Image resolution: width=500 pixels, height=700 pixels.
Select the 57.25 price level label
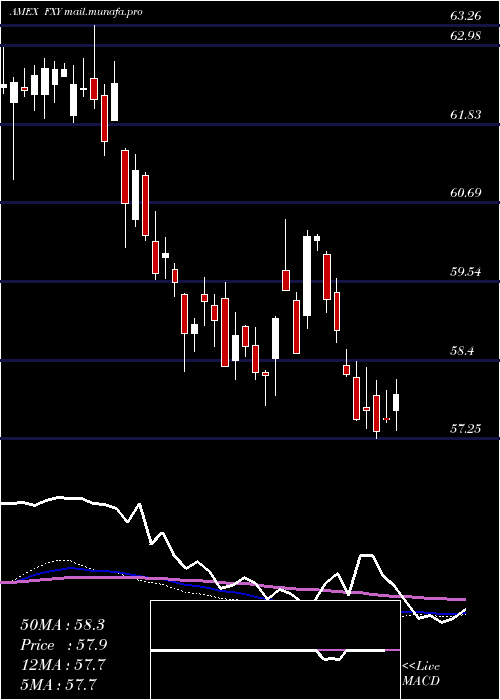click(466, 429)
